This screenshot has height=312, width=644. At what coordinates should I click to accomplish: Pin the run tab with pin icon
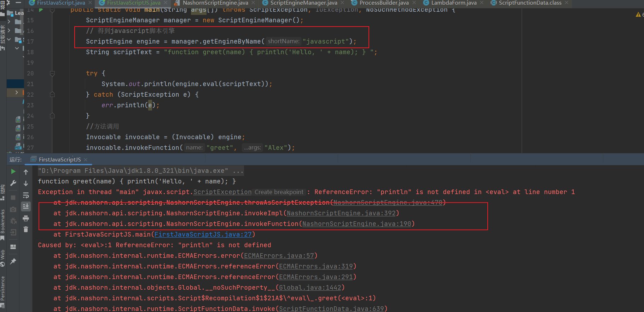coord(13,261)
